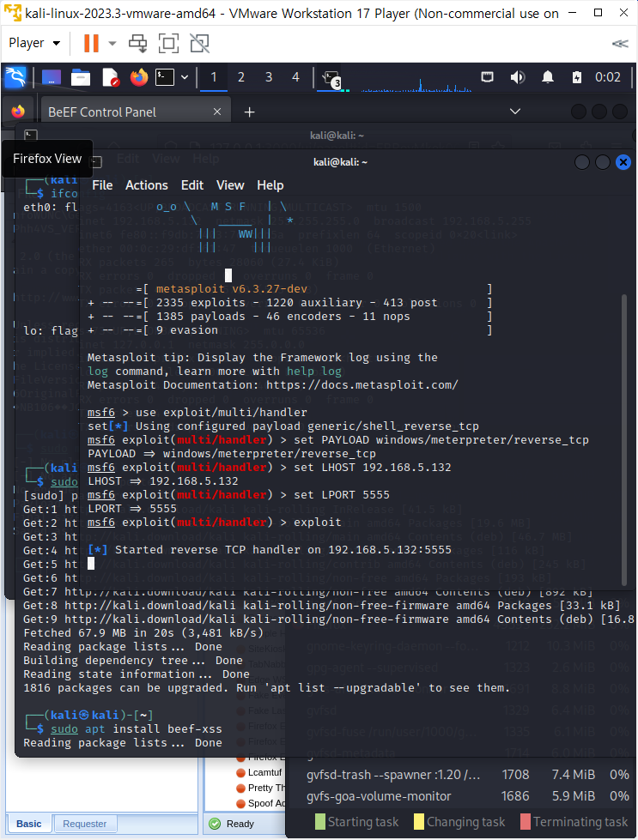Click the green Starting task legend swatch
Viewport: 638px width, 840px height.
point(320,821)
